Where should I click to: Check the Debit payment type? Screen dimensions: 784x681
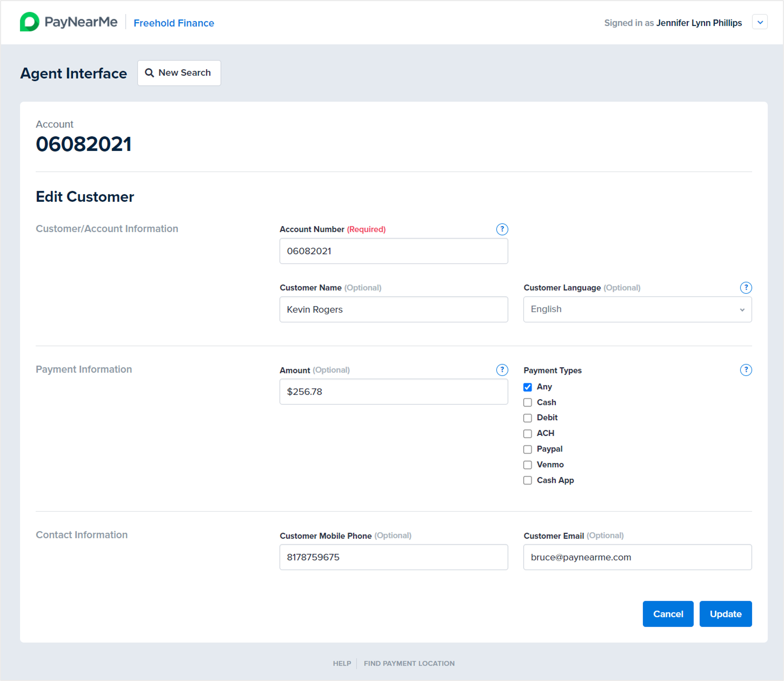(x=528, y=418)
